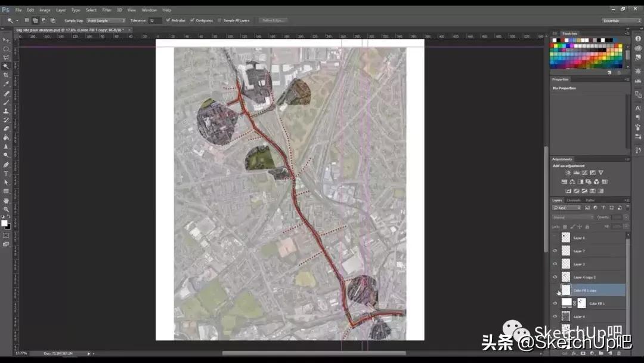Switch to the Channels tab

[x=573, y=200]
